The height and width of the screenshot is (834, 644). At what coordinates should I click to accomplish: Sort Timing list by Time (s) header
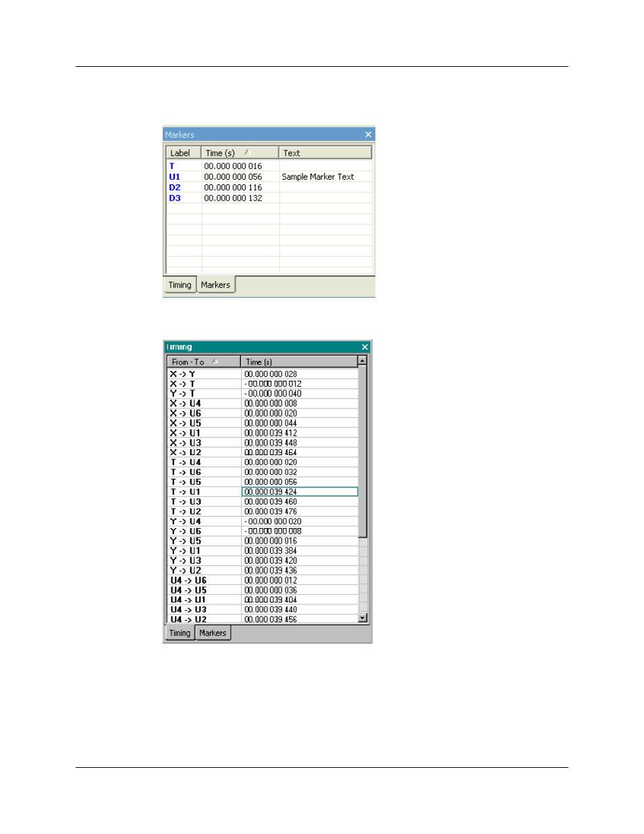click(x=299, y=362)
